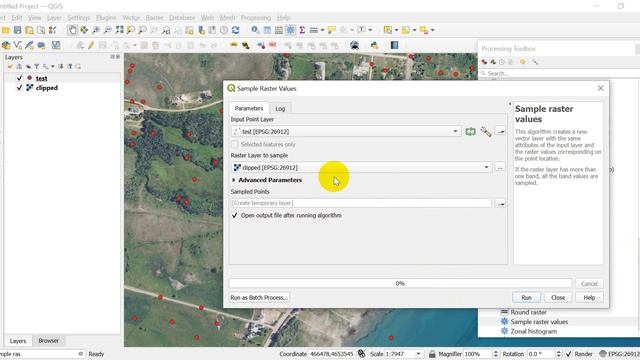This screenshot has width=640, height=360.
Task: Click the Help button in dialog
Action: [589, 298]
